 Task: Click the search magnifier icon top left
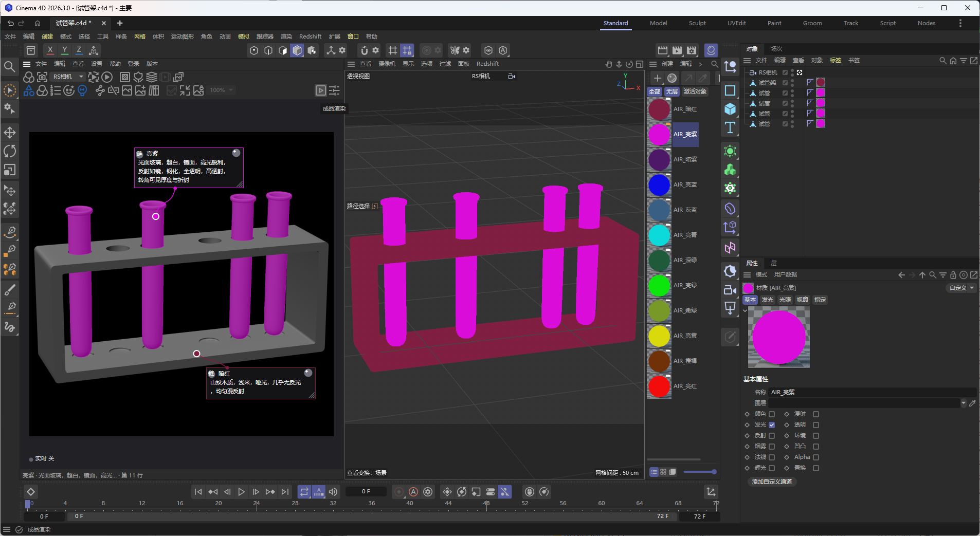tap(9, 67)
